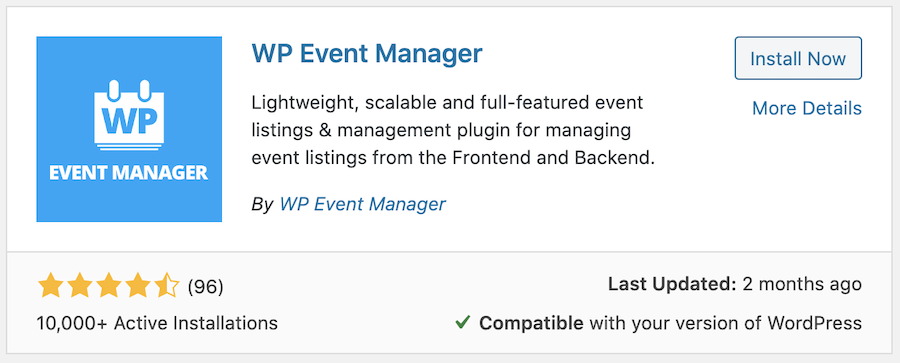900x363 pixels.
Task: Click the fourth gold rating star
Action: tap(138, 286)
